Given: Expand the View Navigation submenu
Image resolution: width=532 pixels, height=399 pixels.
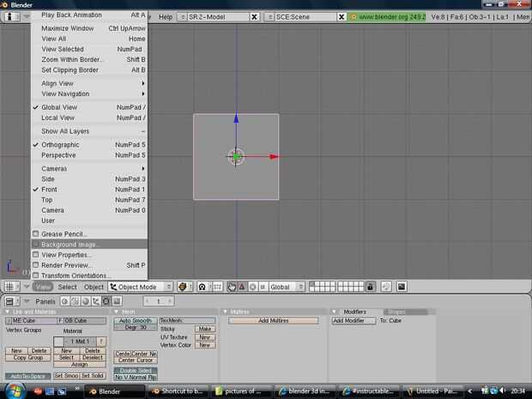Looking at the screenshot, I should pos(89,94).
